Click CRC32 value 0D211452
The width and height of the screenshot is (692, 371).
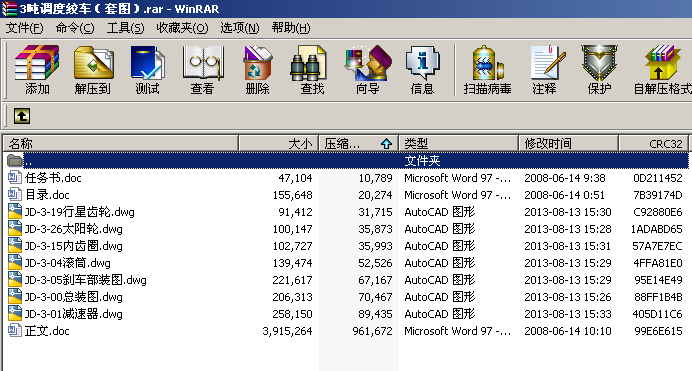[x=658, y=178]
